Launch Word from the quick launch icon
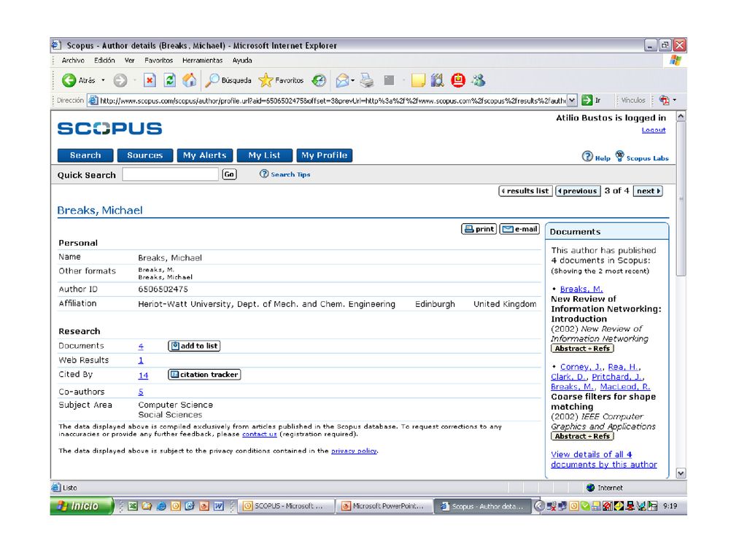 219,506
